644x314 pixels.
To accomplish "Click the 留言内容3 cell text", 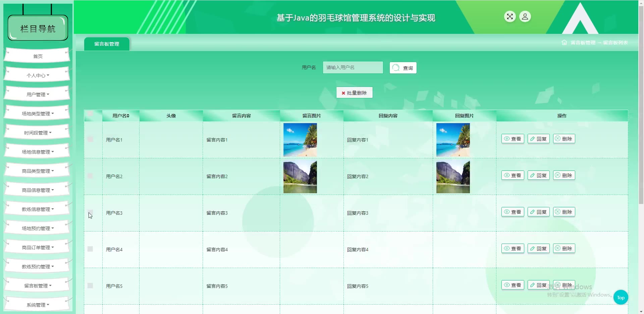I will tap(217, 213).
